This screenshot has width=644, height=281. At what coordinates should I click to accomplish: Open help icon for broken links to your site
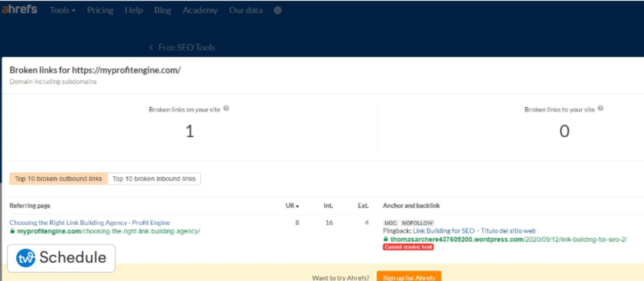tap(601, 108)
